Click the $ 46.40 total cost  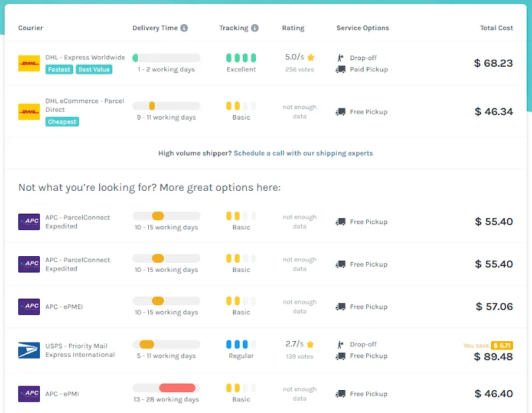[493, 393]
